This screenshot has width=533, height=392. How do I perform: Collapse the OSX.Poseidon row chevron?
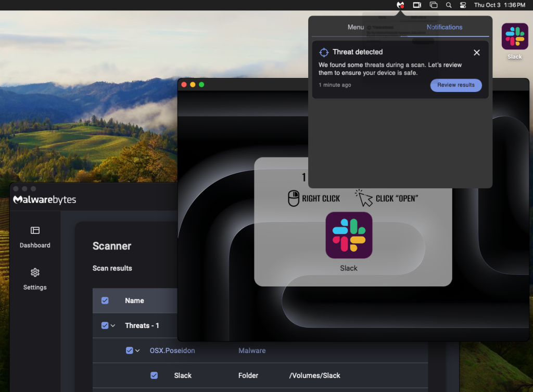click(x=138, y=350)
